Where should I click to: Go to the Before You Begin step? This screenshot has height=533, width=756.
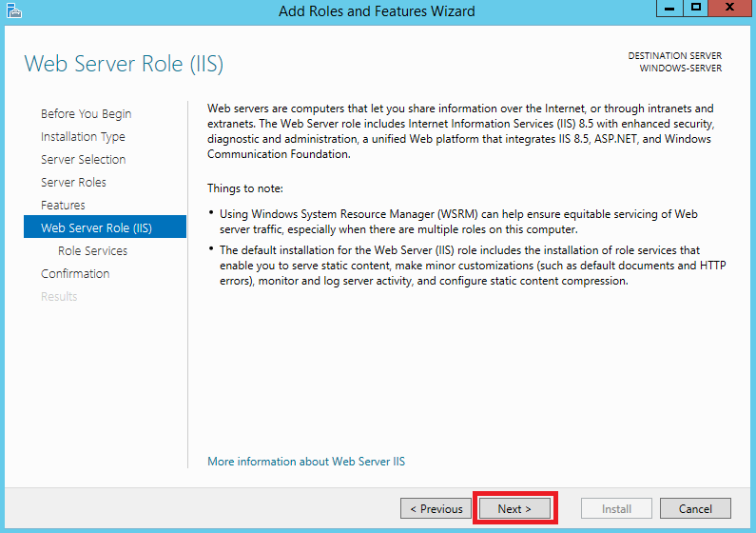coord(86,114)
